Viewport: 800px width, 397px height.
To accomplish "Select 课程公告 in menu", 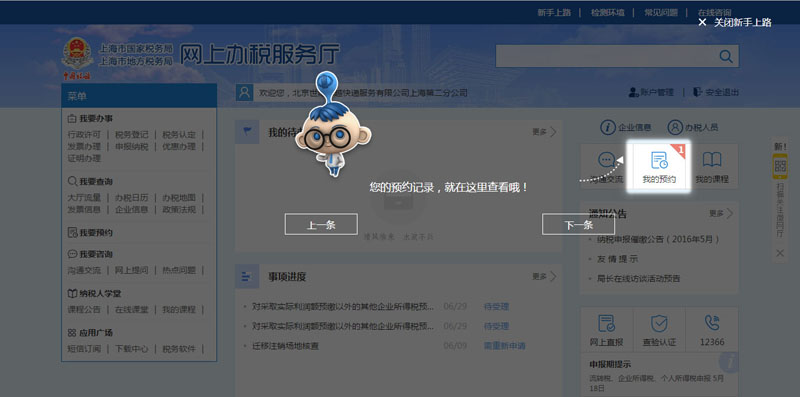I will coord(84,310).
